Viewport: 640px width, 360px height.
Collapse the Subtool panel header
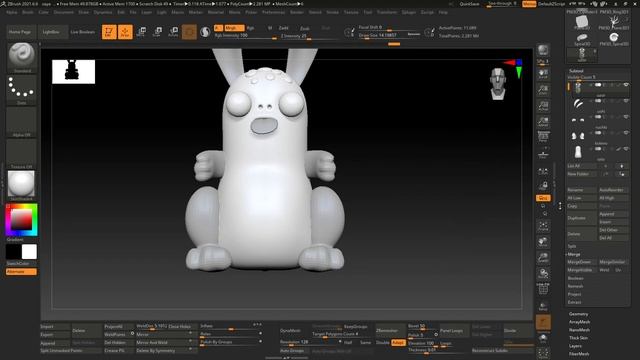pyautogui.click(x=576, y=71)
